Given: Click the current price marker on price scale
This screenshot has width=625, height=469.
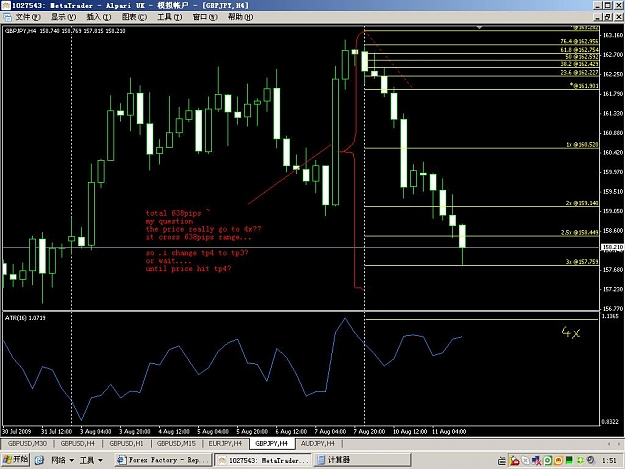Looking at the screenshot, I should [612, 247].
